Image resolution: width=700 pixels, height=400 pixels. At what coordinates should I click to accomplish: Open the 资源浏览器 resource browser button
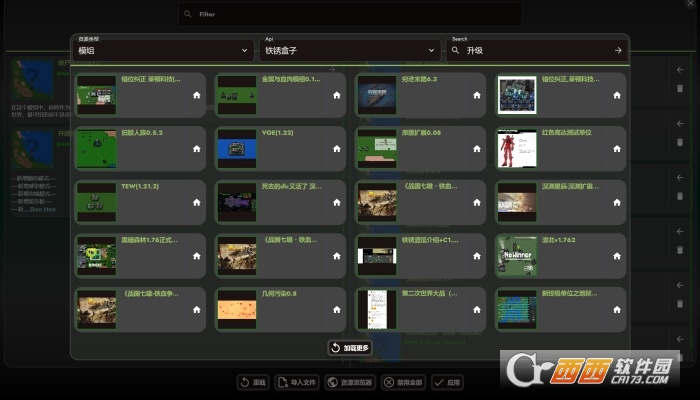tap(350, 382)
